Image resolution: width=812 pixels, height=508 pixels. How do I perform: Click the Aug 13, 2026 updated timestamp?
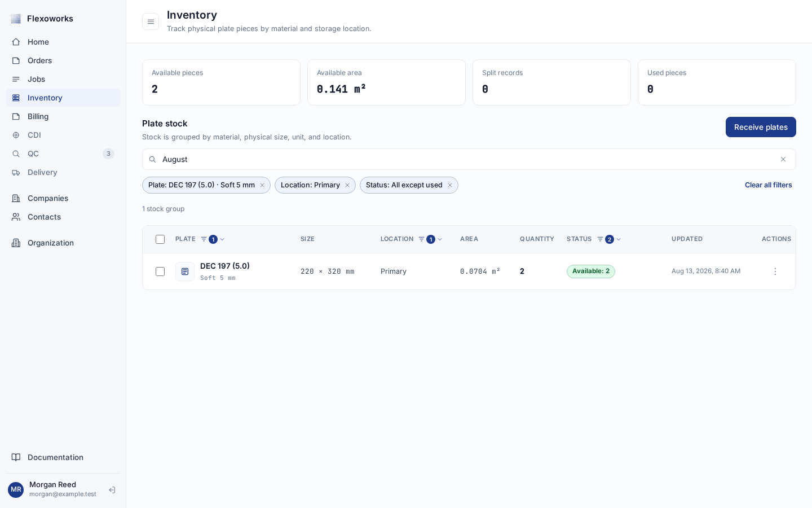[706, 271]
